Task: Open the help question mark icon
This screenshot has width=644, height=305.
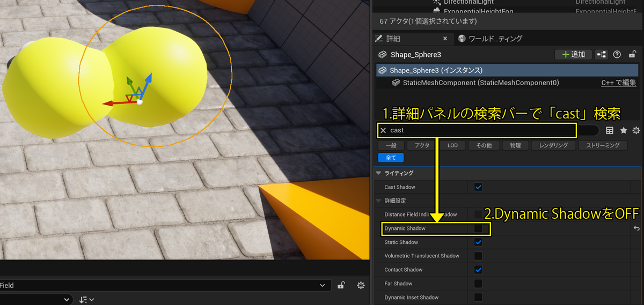Action: click(x=617, y=55)
